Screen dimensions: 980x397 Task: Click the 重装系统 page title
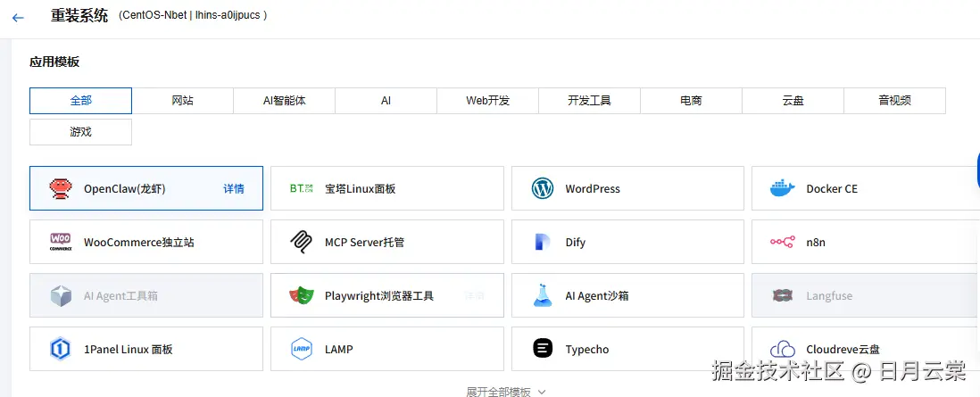(x=79, y=16)
